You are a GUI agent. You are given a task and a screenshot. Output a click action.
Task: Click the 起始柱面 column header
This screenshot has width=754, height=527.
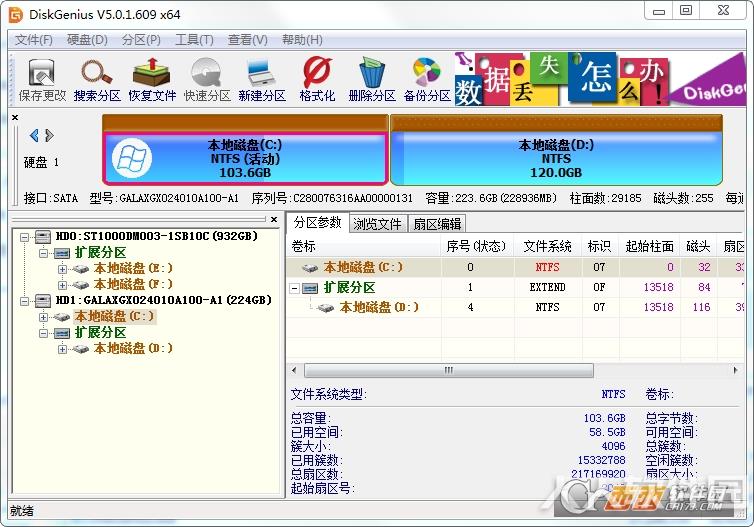pos(650,246)
